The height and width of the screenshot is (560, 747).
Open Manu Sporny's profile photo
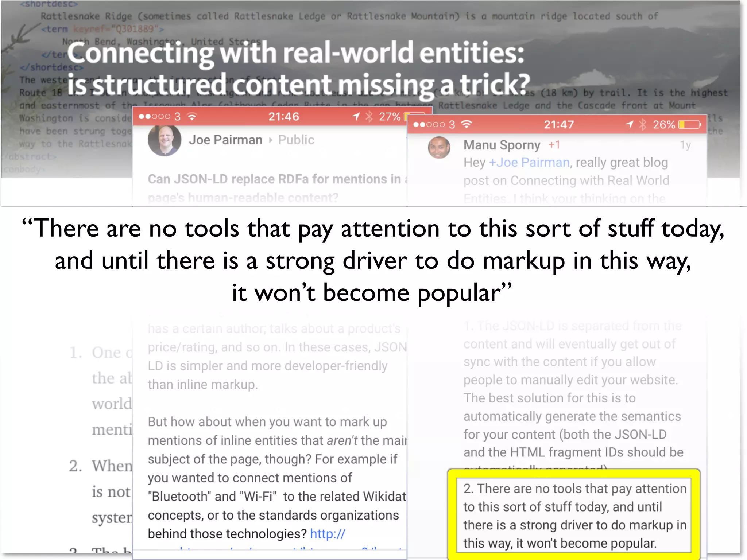[439, 147]
